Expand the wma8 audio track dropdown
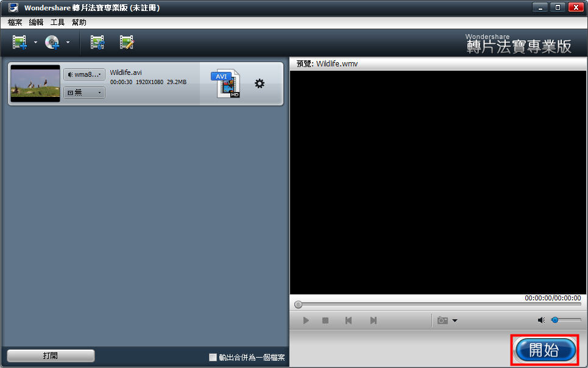 (84, 74)
